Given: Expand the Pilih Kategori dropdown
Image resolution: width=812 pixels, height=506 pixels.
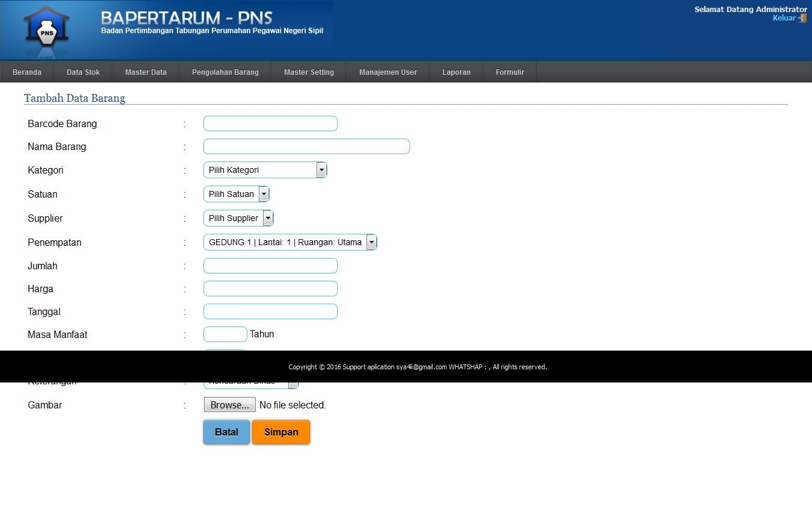Looking at the screenshot, I should click(x=265, y=170).
